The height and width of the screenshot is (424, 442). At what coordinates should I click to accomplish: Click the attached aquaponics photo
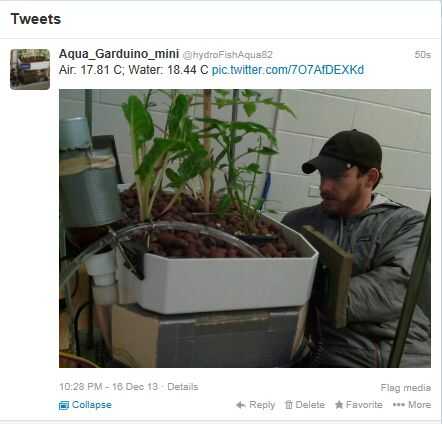point(245,228)
